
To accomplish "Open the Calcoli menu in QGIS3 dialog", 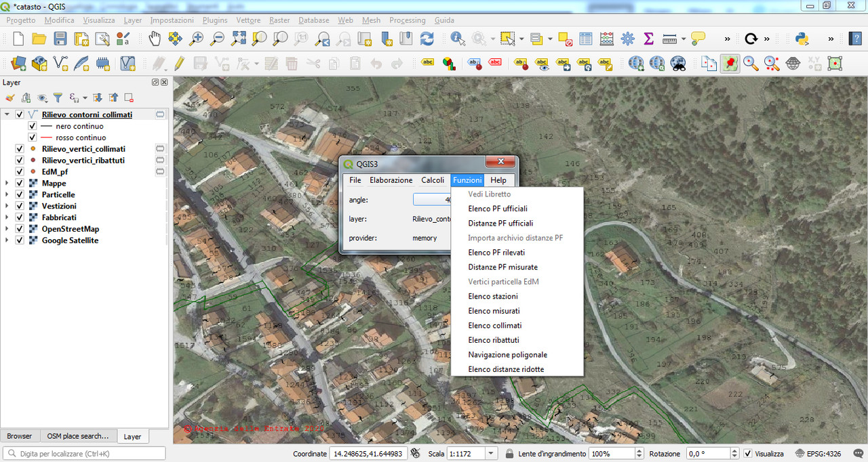I will [433, 180].
